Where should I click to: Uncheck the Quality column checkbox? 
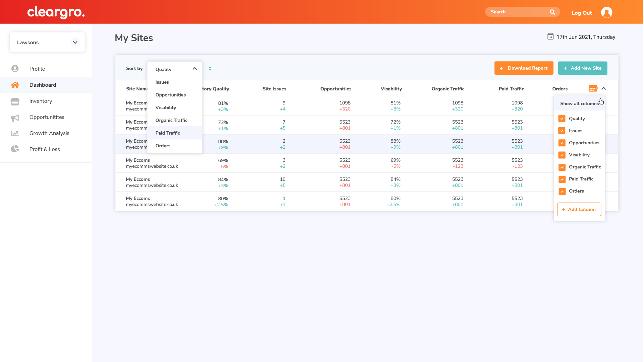(562, 119)
